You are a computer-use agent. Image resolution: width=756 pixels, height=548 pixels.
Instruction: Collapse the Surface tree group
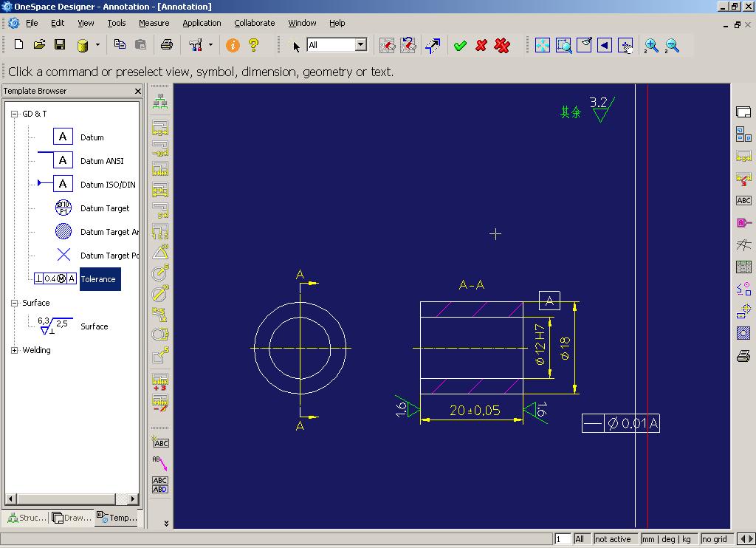pos(14,303)
